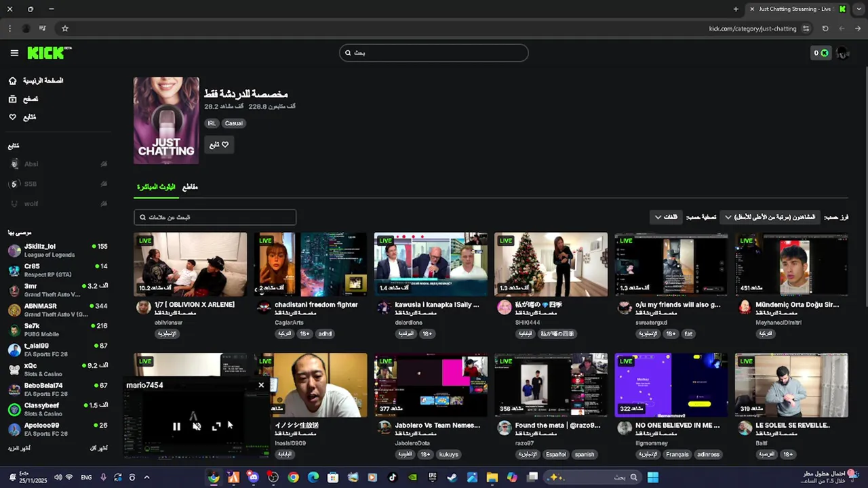The width and height of the screenshot is (868, 488).
Task: Open oblivionsw channel avatar
Action: 143,308
